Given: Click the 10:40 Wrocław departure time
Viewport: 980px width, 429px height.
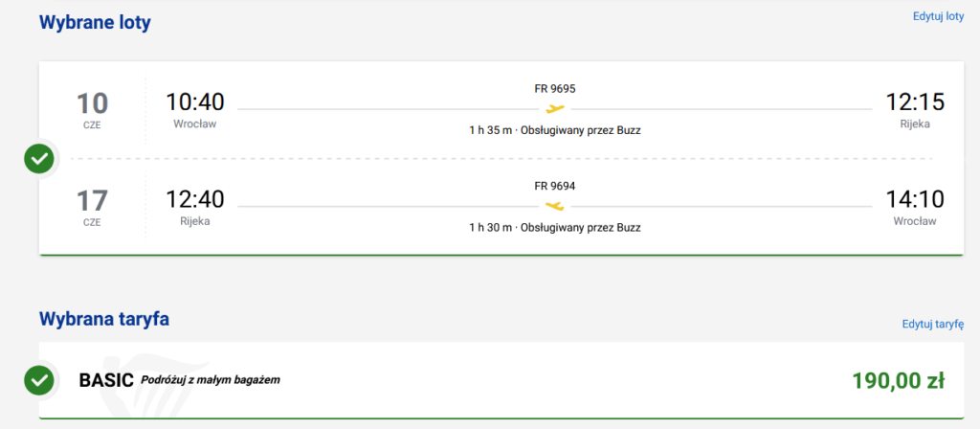Looking at the screenshot, I should pyautogui.click(x=194, y=102).
